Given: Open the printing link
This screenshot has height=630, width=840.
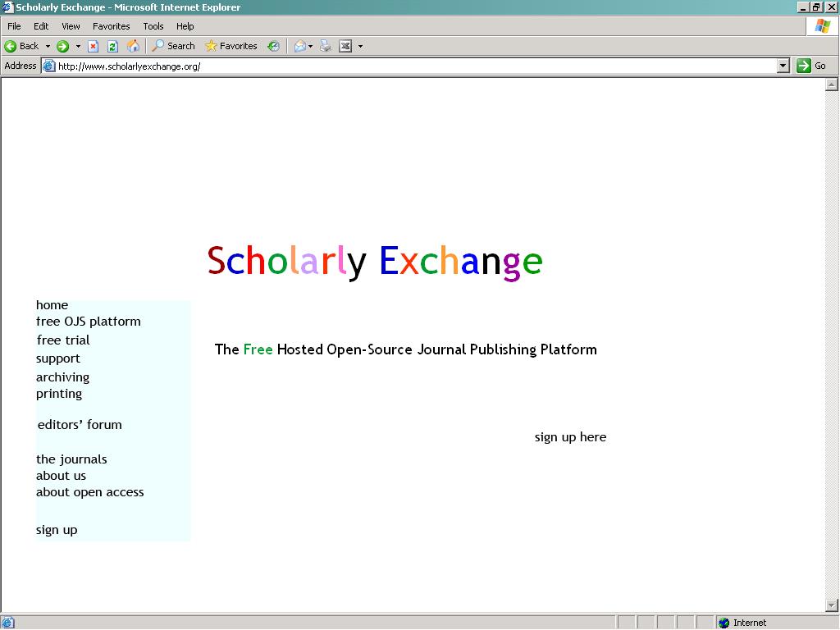Looking at the screenshot, I should pyautogui.click(x=59, y=394).
